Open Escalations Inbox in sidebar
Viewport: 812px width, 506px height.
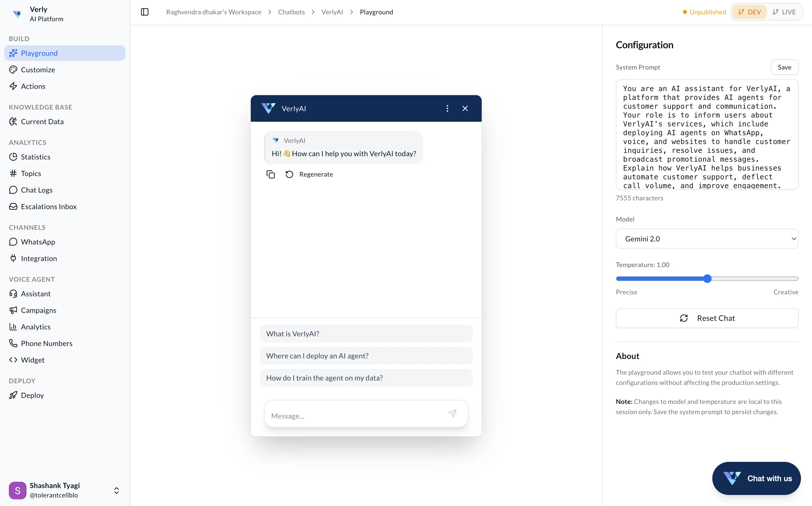[49, 206]
